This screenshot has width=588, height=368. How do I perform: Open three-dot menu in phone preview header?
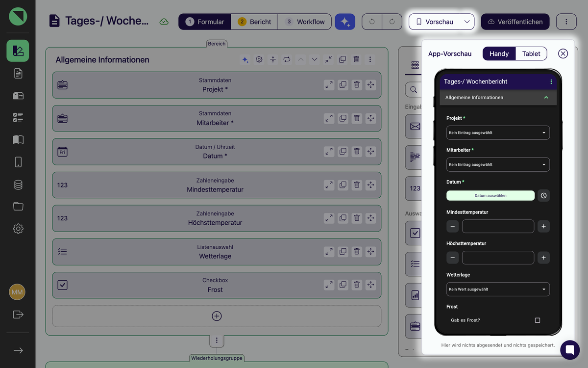[x=551, y=81]
